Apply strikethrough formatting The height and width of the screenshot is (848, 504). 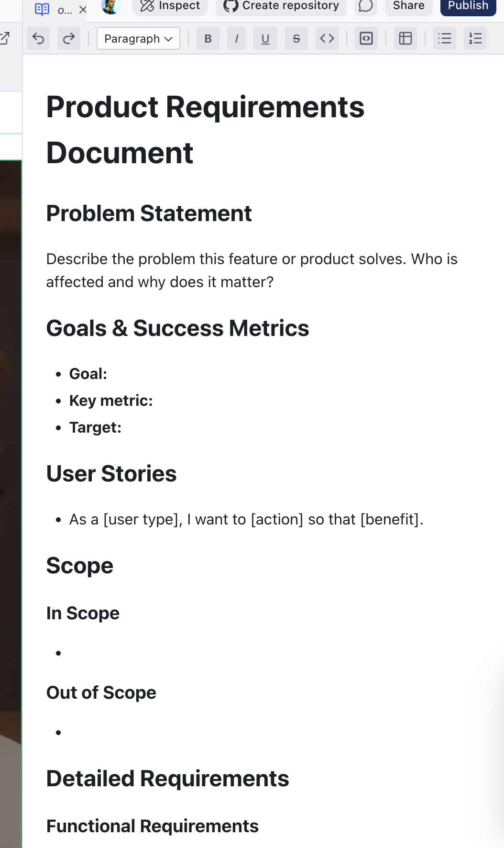[x=296, y=39]
